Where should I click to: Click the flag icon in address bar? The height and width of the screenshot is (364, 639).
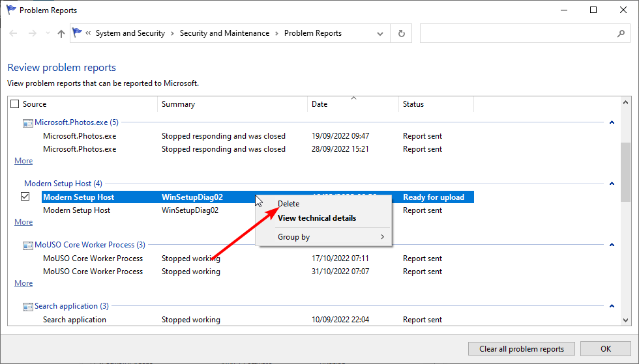point(77,33)
